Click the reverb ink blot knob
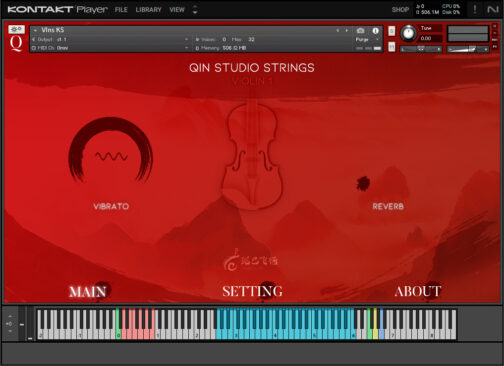This screenshot has height=366, width=504. click(x=363, y=184)
